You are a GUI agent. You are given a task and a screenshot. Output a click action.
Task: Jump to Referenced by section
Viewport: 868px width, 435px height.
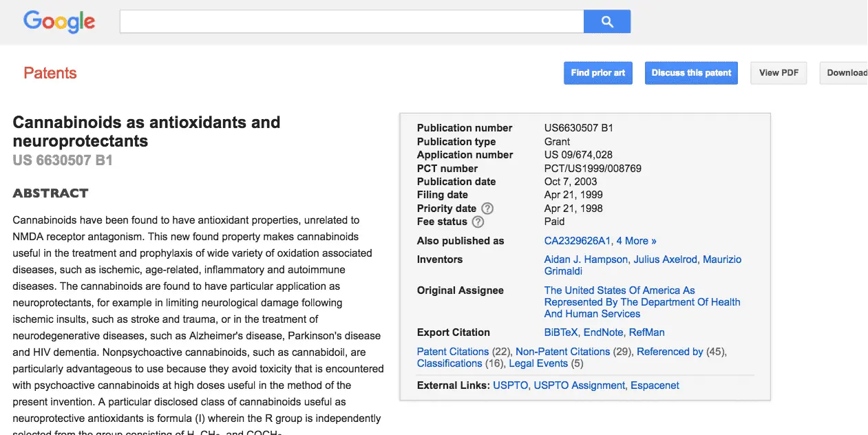[x=670, y=352]
